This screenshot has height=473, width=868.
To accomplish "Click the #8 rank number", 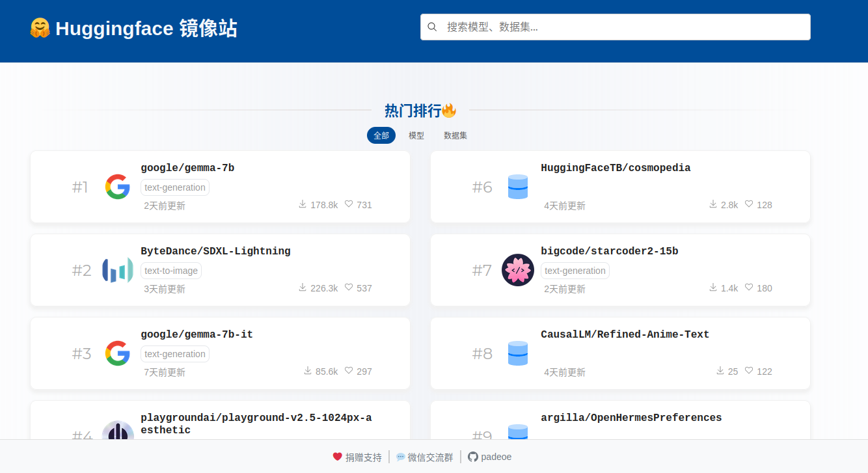I will pyautogui.click(x=482, y=354).
